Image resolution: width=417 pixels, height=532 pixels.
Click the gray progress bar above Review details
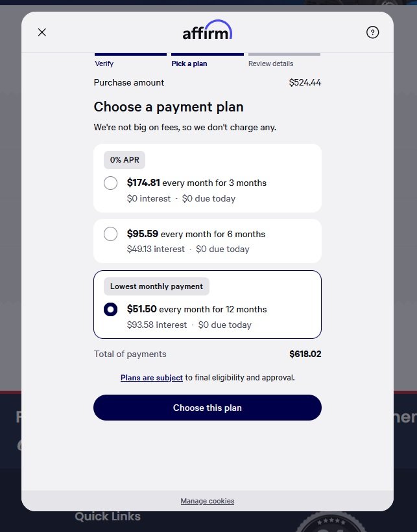pos(284,54)
